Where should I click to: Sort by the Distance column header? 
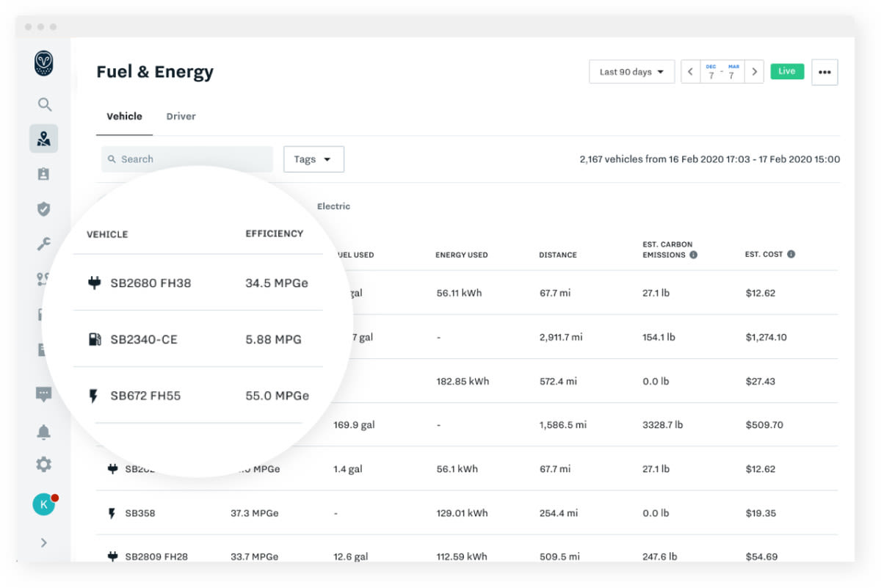[558, 255]
